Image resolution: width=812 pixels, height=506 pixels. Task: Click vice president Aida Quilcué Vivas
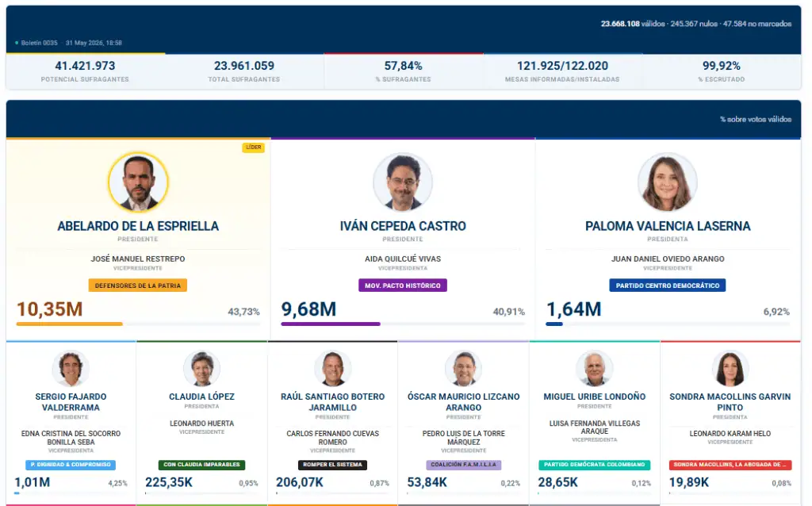(x=403, y=259)
